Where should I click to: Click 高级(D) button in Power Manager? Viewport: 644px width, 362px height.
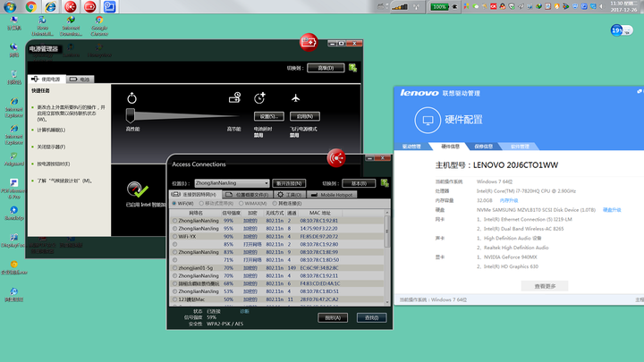(326, 68)
